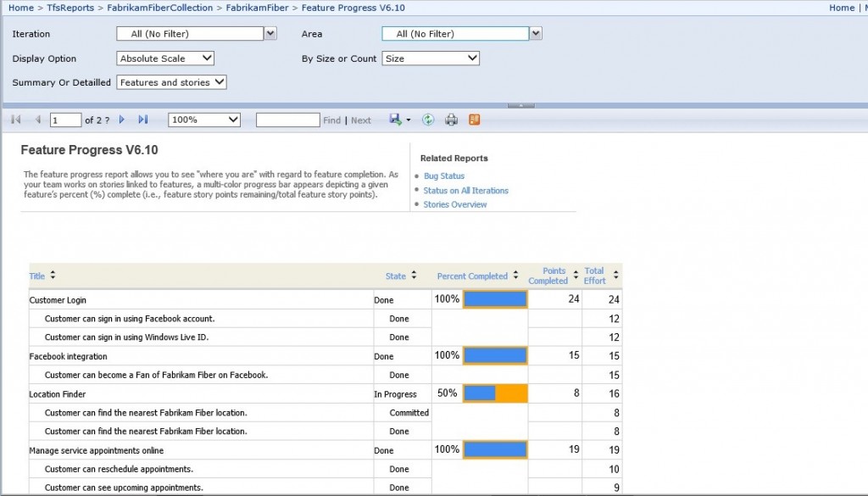Click the State column header

[396, 276]
